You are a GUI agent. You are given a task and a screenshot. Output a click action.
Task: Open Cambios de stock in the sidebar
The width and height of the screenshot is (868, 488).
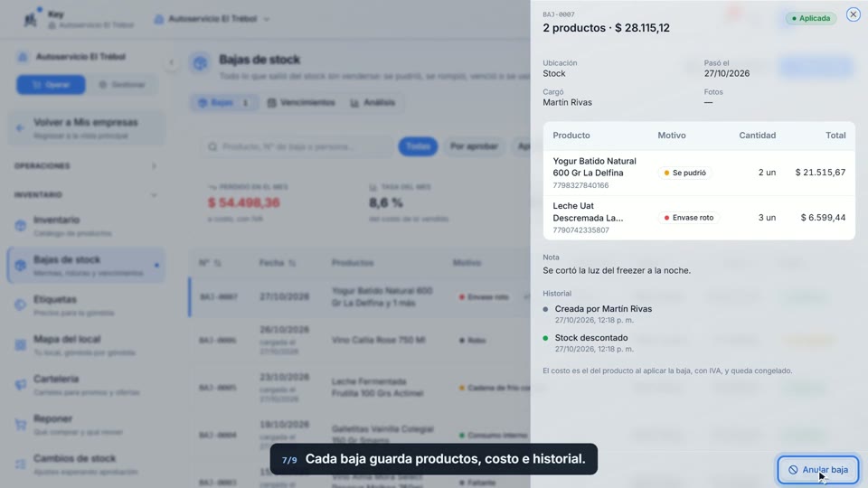click(x=87, y=465)
